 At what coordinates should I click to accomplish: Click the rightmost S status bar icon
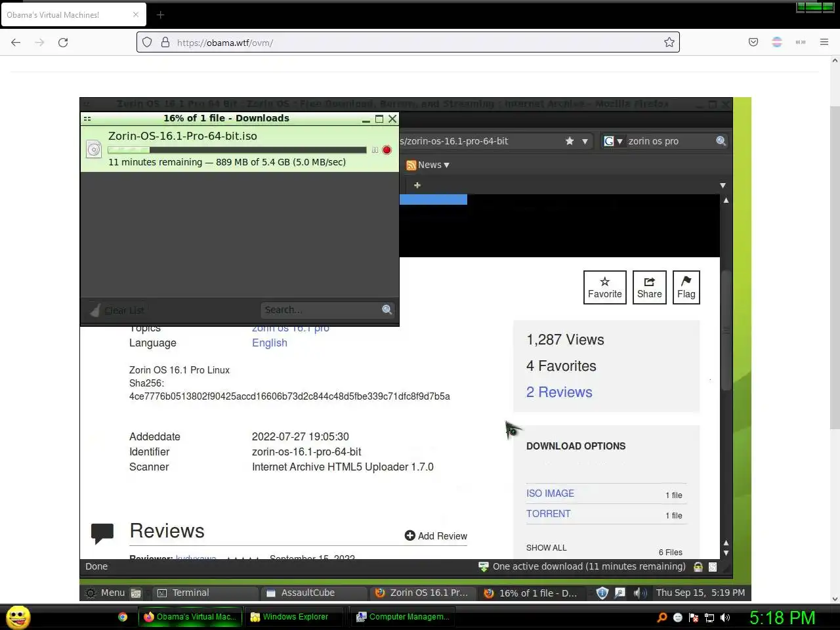coord(713,567)
